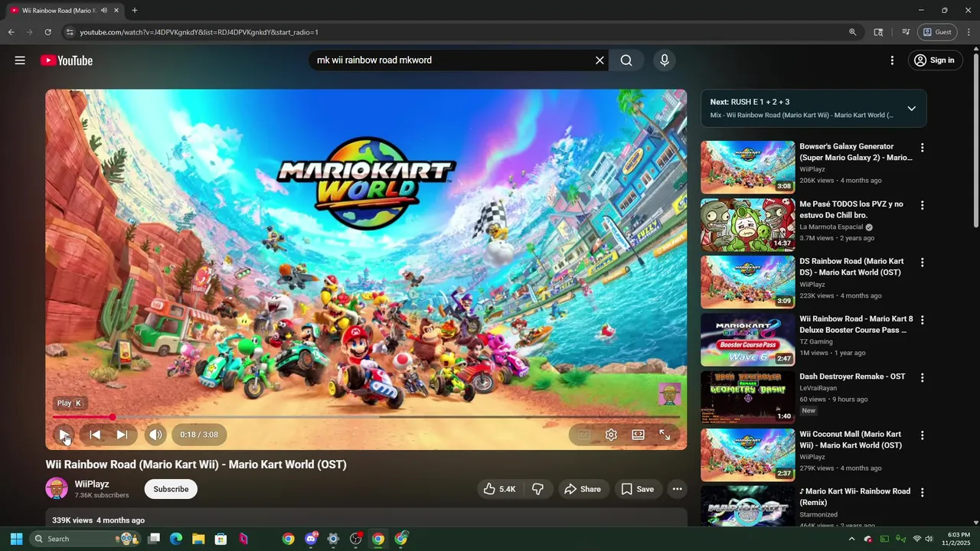980x551 pixels.
Task: Go back in browser
Action: click(11, 32)
